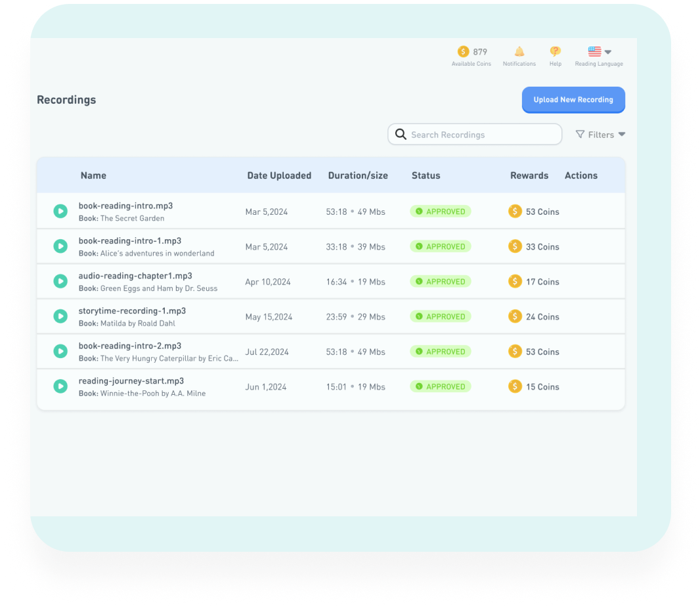Click the coin icon for 53 Coins on Secret Garden row

[515, 212]
